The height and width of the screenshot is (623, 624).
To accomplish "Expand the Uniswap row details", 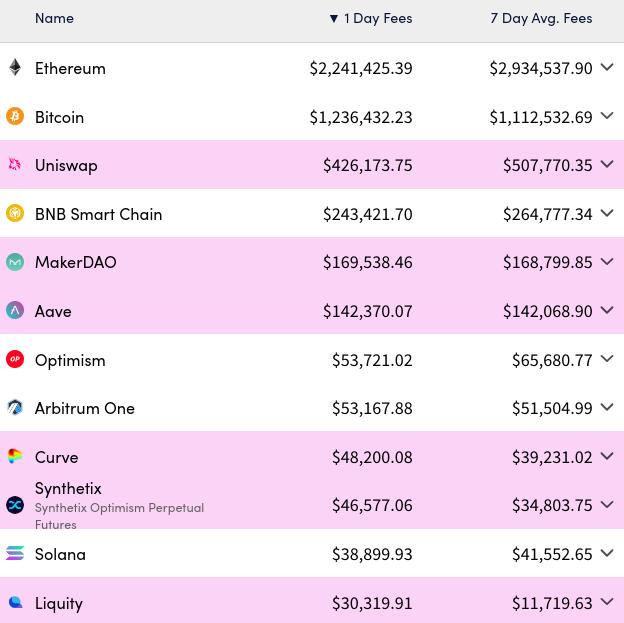I will pos(607,165).
